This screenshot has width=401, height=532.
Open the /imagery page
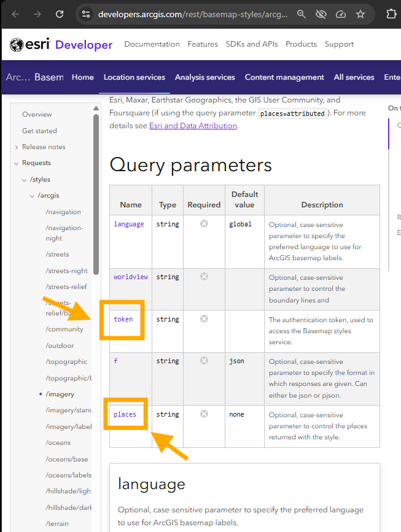(x=60, y=395)
